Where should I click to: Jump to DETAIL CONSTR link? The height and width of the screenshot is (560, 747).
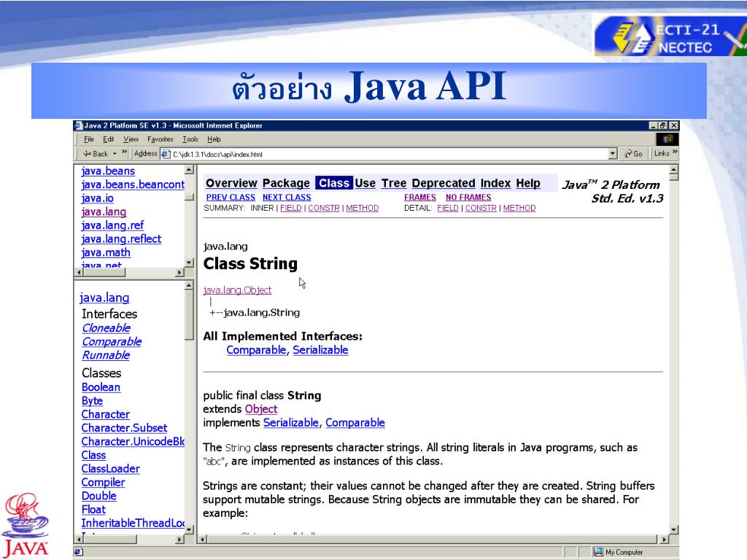pyautogui.click(x=481, y=208)
